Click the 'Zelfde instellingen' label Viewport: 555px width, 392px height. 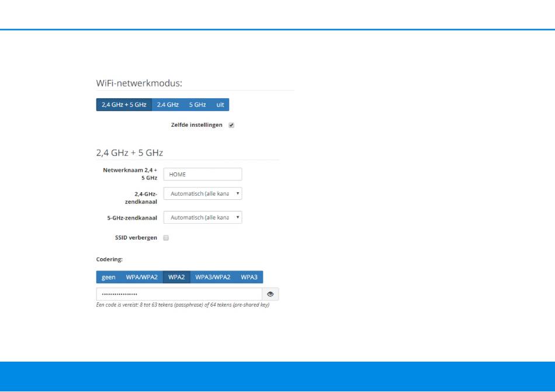click(x=197, y=125)
